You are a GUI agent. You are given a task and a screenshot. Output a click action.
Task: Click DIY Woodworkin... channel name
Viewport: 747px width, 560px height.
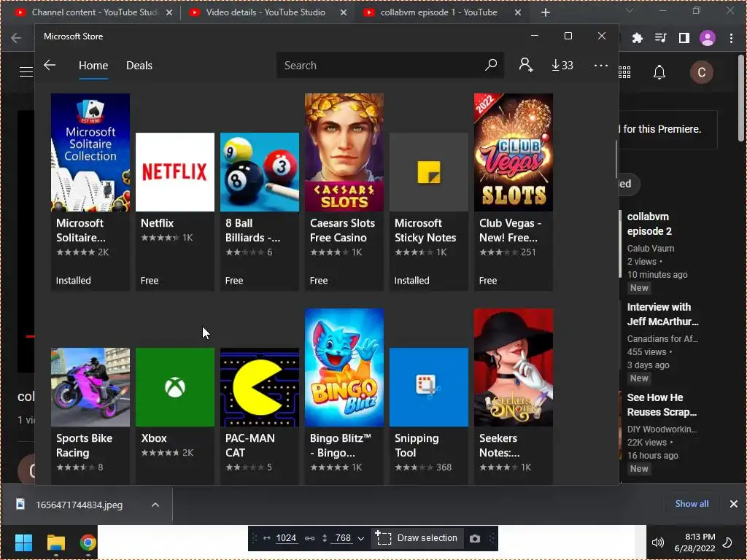click(x=662, y=429)
